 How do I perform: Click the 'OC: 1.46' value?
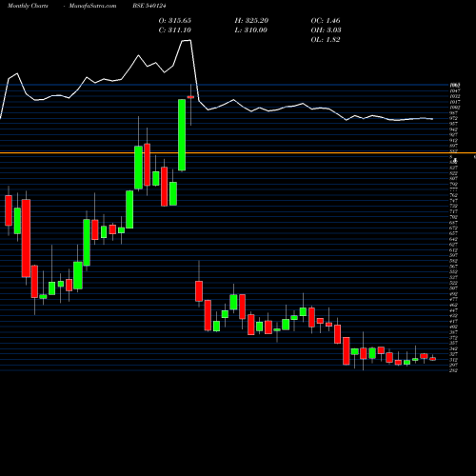[x=326, y=20]
